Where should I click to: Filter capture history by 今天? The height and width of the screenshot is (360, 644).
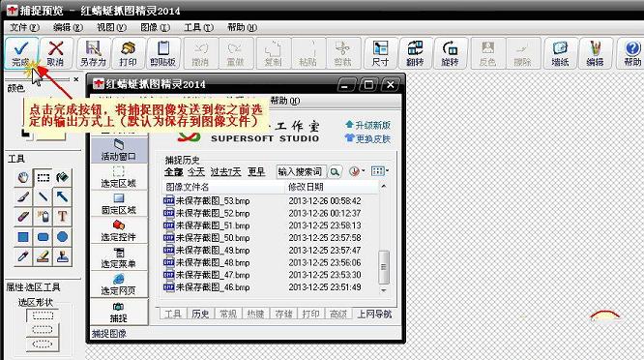tap(196, 172)
